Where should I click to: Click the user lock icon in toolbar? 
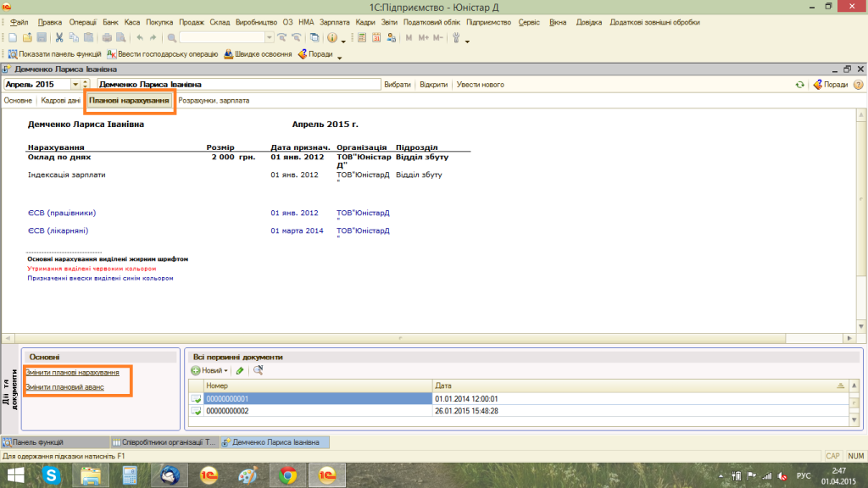pyautogui.click(x=392, y=37)
